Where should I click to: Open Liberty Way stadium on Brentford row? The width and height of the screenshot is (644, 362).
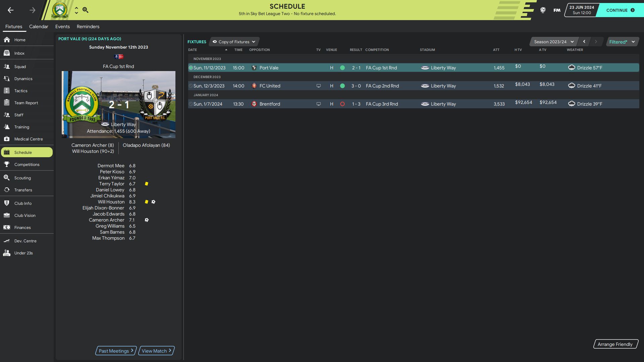point(443,104)
